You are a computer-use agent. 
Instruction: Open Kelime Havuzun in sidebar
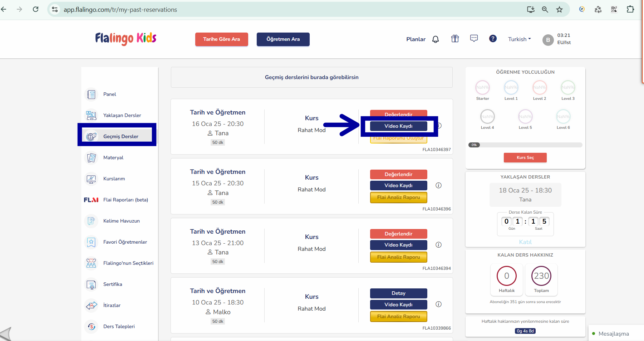pos(122,221)
